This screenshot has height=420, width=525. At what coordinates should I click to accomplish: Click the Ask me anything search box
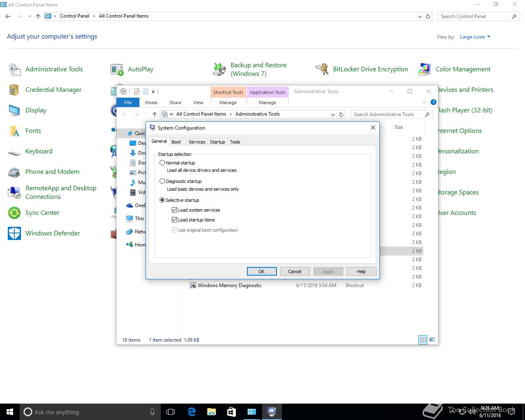point(89,412)
